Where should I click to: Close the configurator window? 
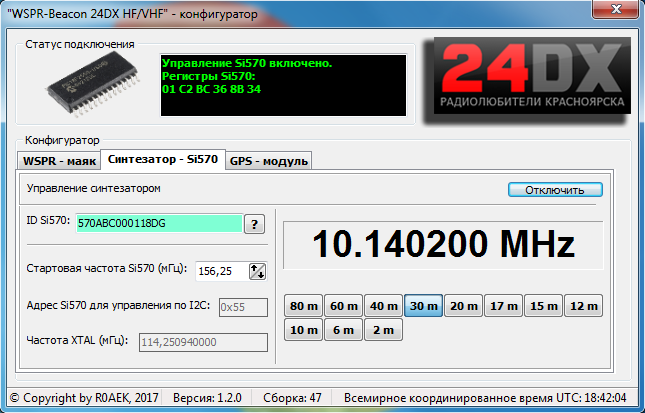click(616, 9)
